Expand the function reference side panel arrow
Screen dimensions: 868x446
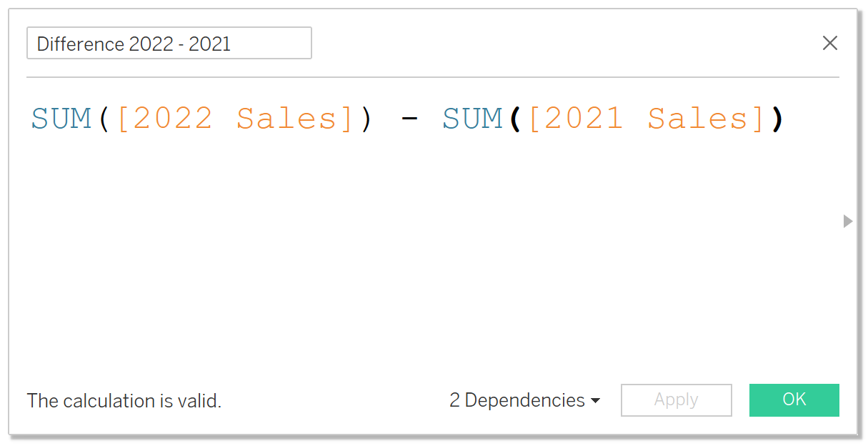[848, 222]
